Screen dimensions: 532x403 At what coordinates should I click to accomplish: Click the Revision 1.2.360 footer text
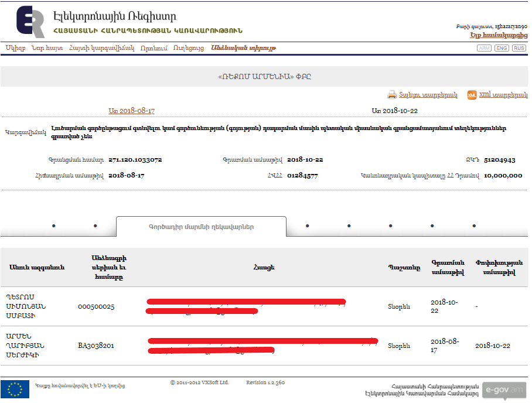(265, 382)
